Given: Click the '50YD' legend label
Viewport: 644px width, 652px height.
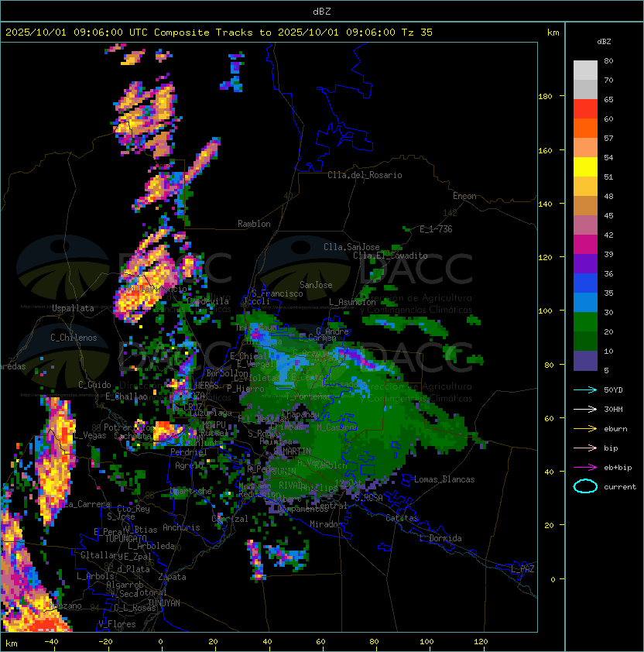Looking at the screenshot, I should click(x=613, y=389).
